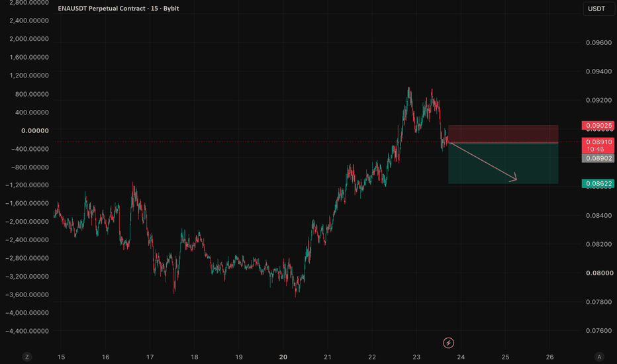
Task: Click the date 19 on time axis
Action: (x=239, y=357)
